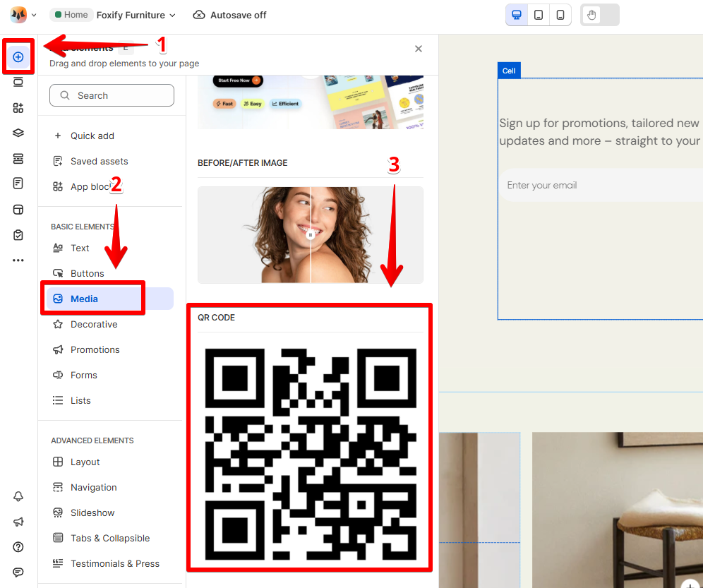Open the stacked rows icon in left sidebar
703x588 pixels.
(18, 158)
